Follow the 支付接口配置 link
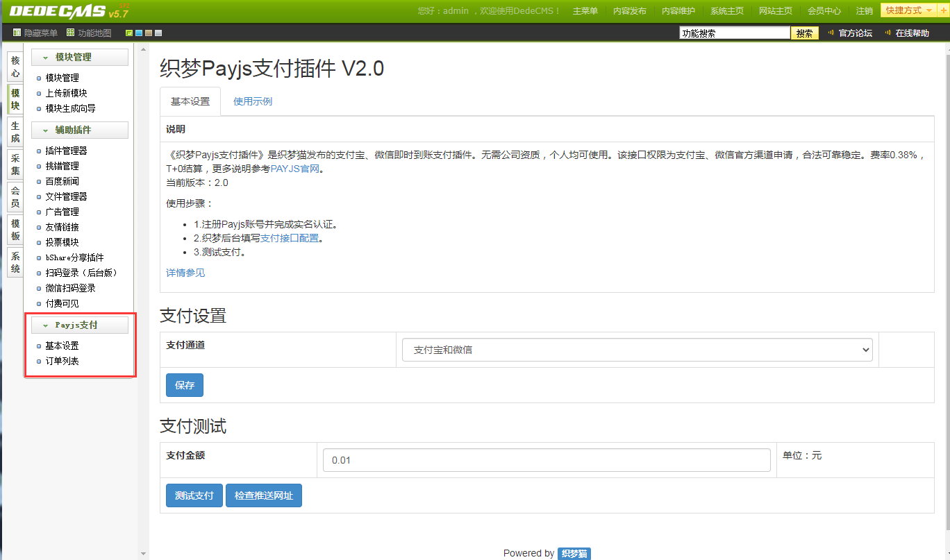This screenshot has height=560, width=950. click(290, 238)
